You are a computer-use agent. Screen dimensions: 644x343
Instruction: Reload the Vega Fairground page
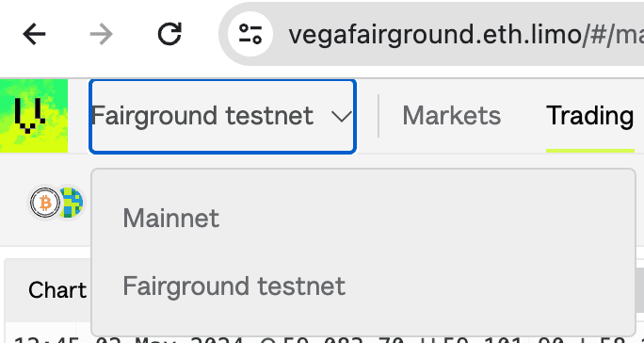[169, 34]
